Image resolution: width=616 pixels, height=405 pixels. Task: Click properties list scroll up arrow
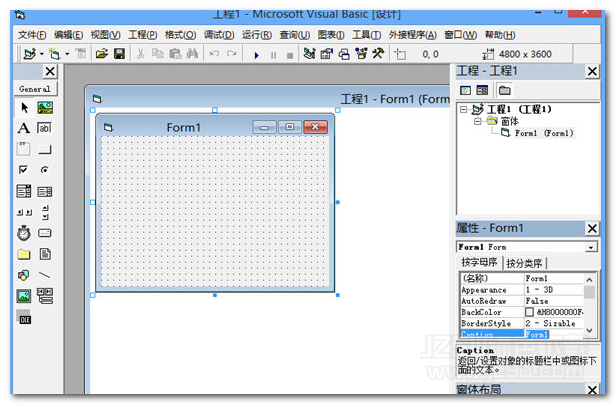589,280
